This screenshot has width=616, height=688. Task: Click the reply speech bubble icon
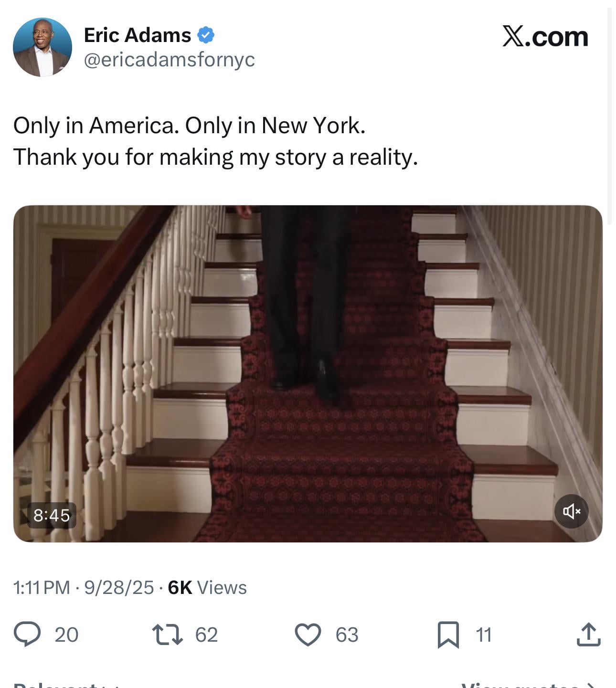pyautogui.click(x=27, y=635)
